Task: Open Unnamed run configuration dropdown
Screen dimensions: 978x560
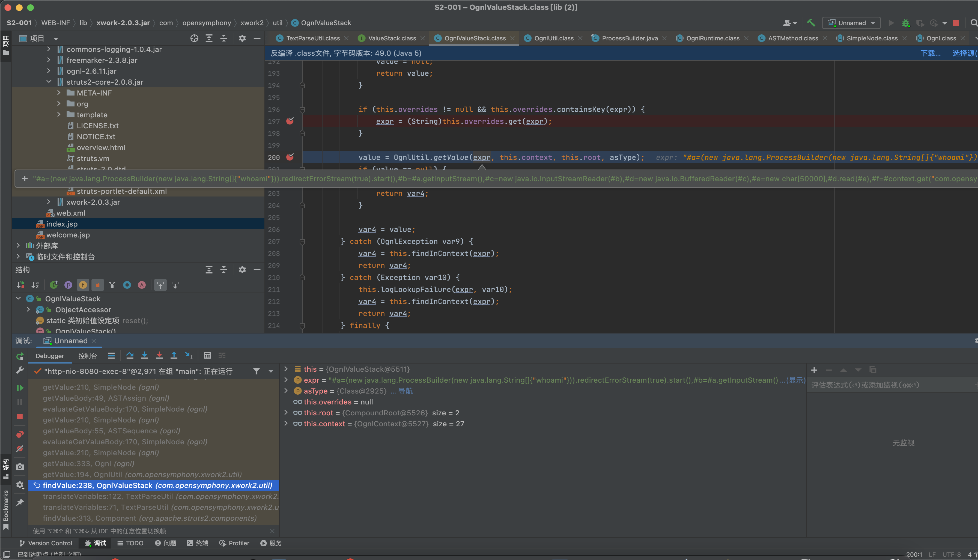Action: pyautogui.click(x=851, y=23)
